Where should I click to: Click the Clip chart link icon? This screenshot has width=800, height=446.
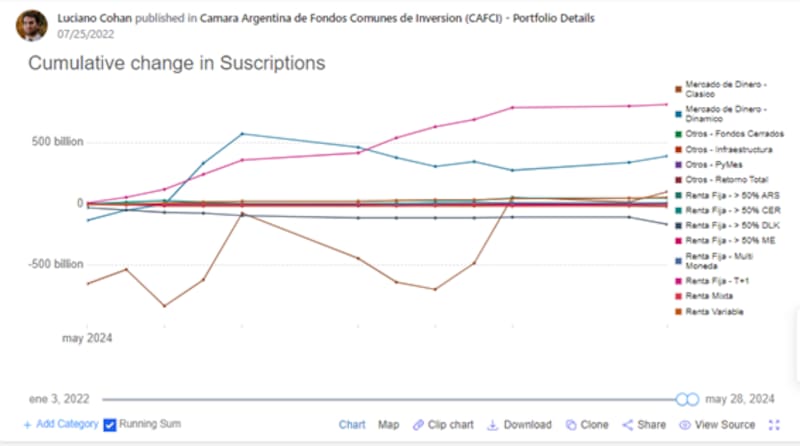point(419,425)
